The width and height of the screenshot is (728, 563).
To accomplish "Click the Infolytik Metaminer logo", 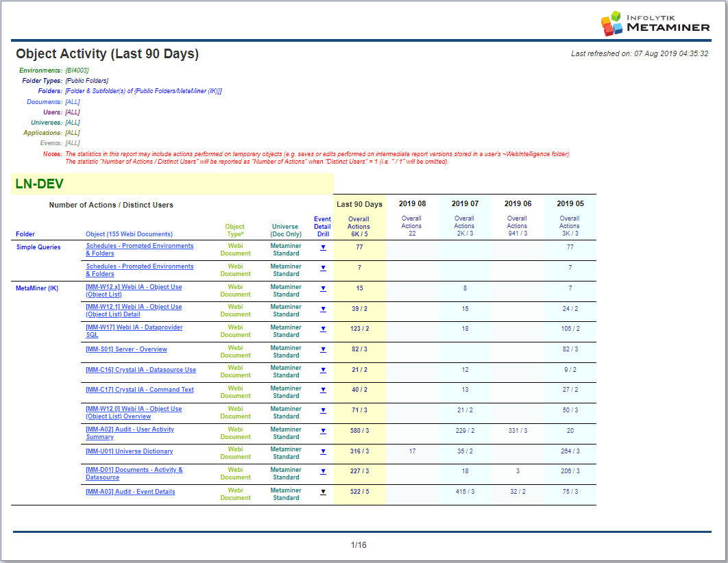I will (x=655, y=23).
